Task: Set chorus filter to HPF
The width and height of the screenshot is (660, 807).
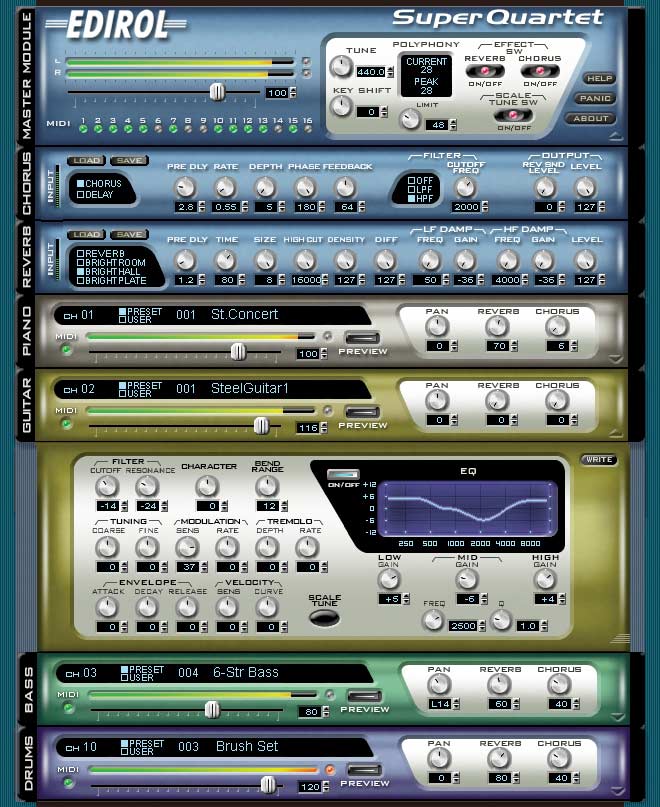Action: pos(411,198)
